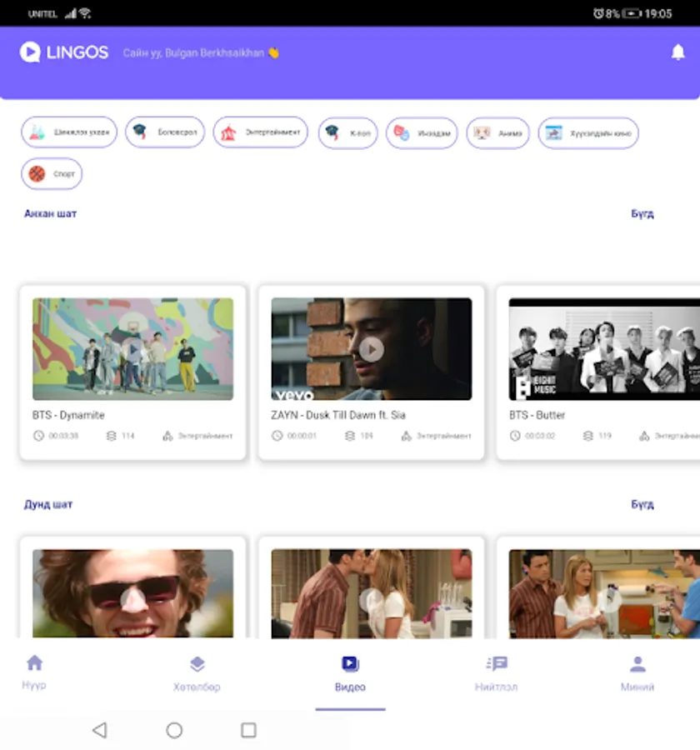Click the 'Анхан шат' section heading

point(50,214)
